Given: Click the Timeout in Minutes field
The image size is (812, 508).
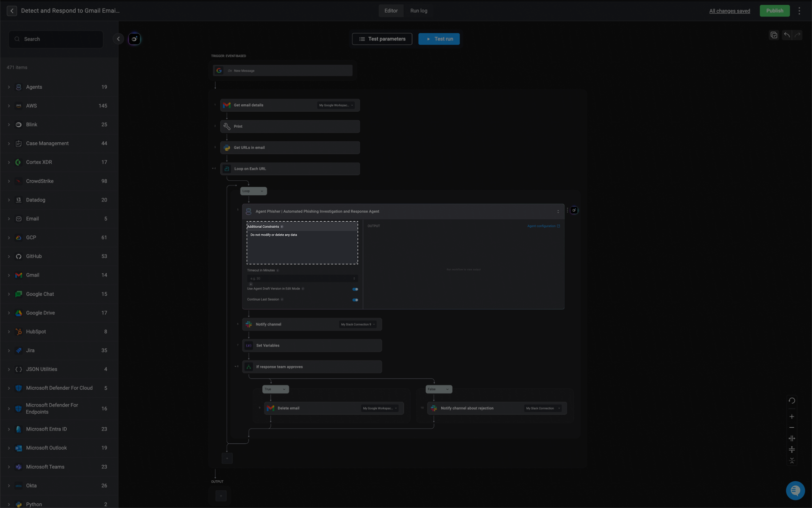Looking at the screenshot, I should pos(302,278).
